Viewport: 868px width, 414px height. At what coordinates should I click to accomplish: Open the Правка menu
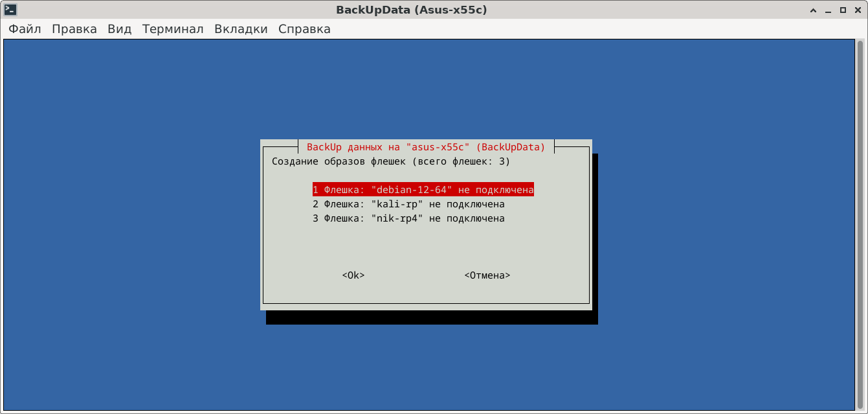click(x=74, y=29)
